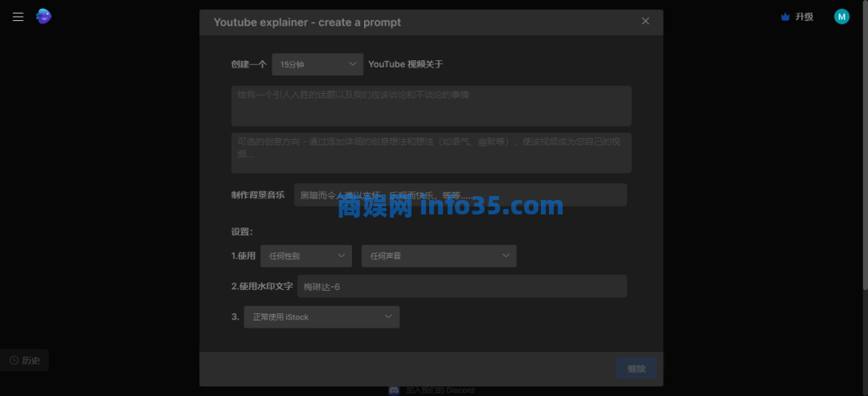Viewport: 868px width, 396px height.
Task: Close the Youtube explainer prompt dialog
Action: (x=645, y=21)
